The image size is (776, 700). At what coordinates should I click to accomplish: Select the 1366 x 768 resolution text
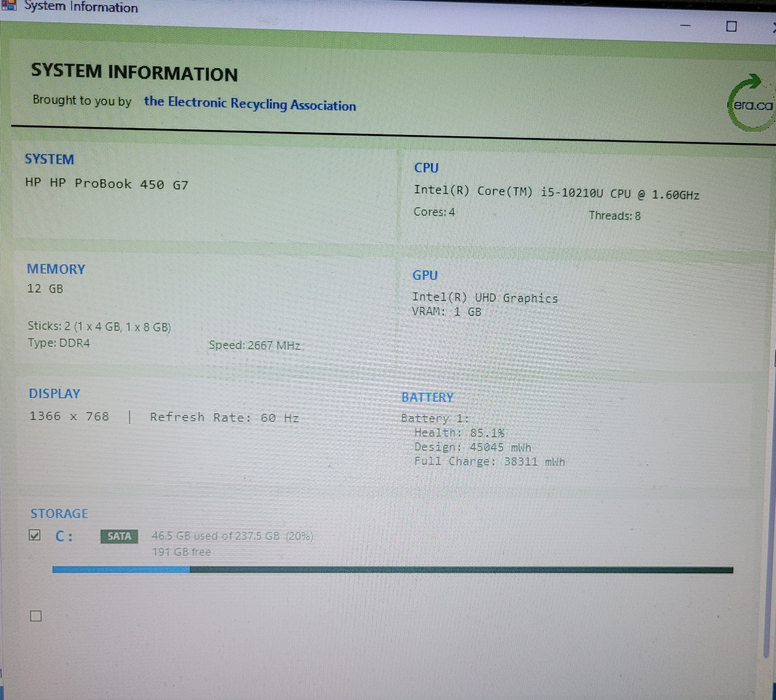[x=69, y=416]
